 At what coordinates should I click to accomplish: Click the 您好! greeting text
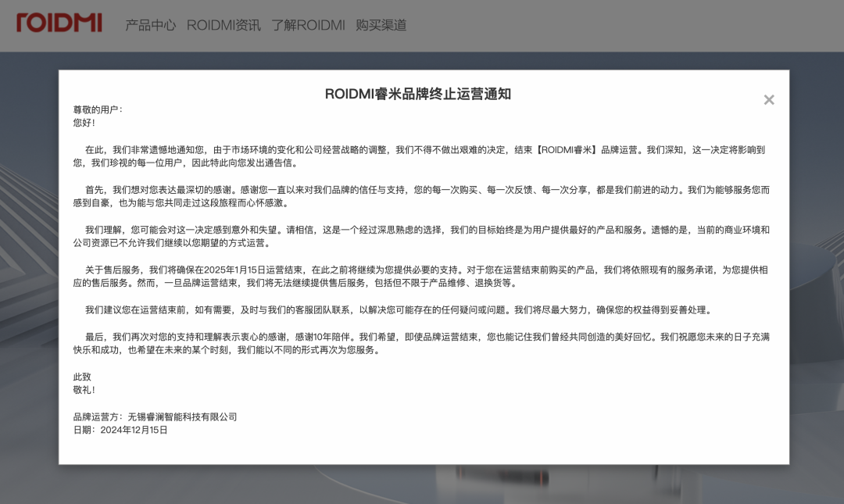click(84, 123)
